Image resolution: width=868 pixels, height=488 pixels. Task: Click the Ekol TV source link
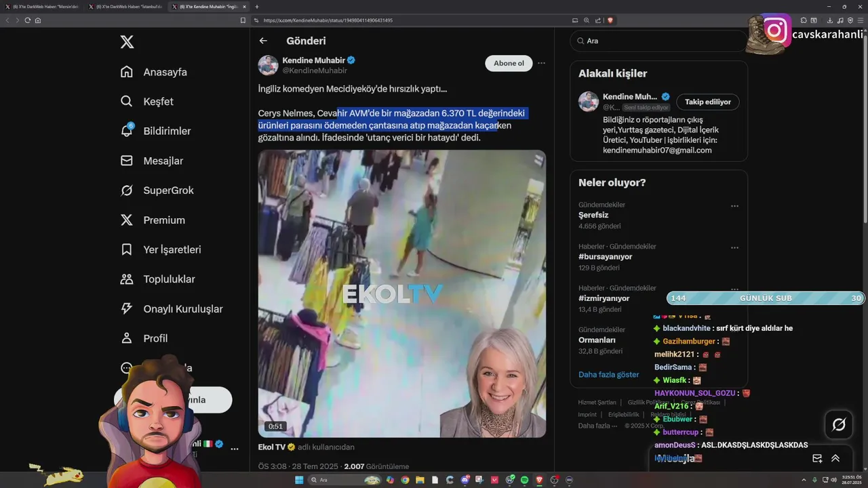[x=272, y=447]
